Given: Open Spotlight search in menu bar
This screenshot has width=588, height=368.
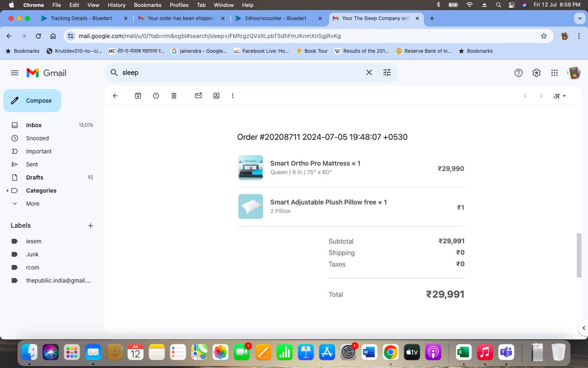Looking at the screenshot, I should point(498,5).
